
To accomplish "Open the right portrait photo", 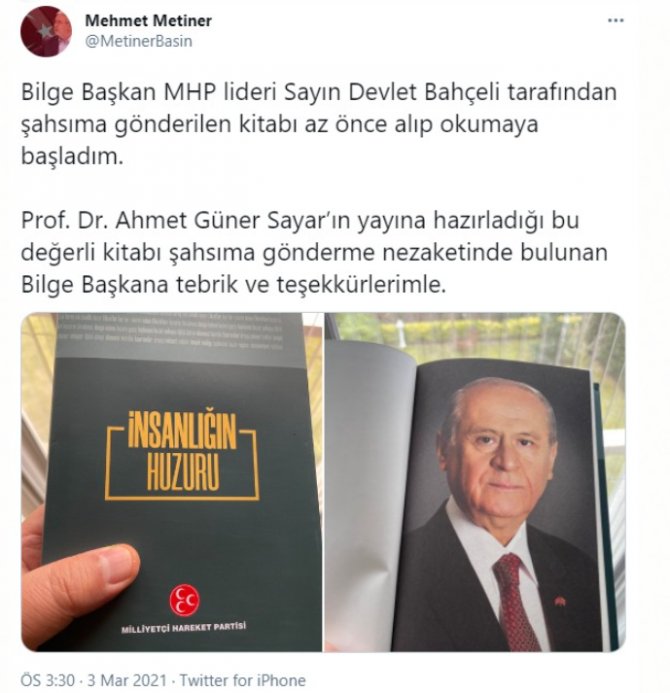I will coord(475,482).
